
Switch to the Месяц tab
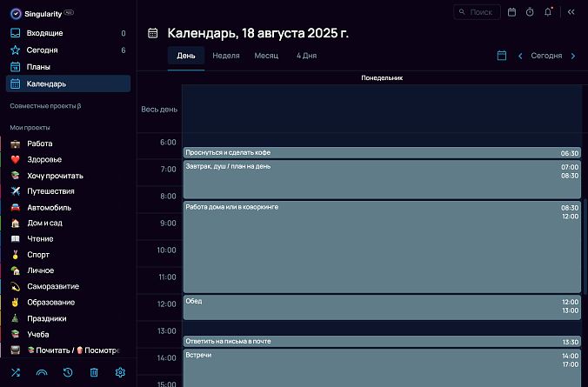click(266, 56)
